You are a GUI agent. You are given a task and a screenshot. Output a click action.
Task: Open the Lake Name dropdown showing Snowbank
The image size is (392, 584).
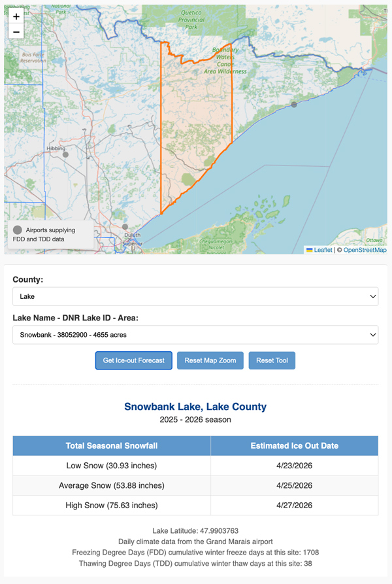pos(195,335)
